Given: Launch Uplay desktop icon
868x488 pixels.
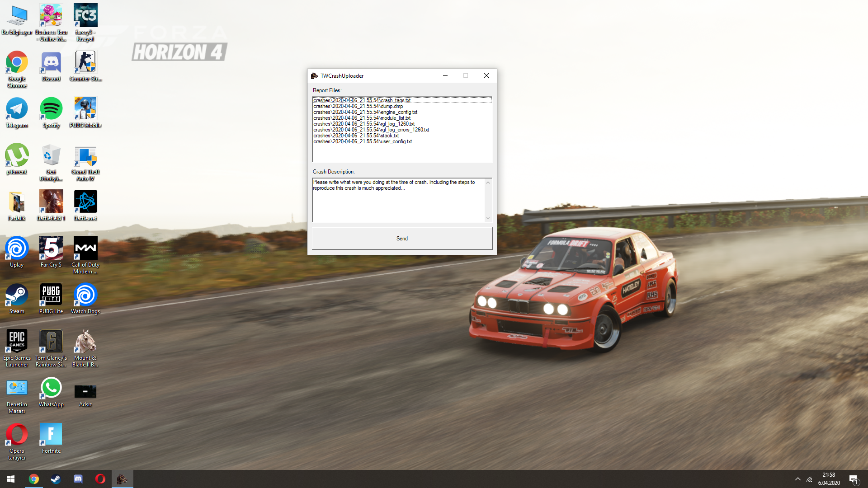Looking at the screenshot, I should [x=17, y=252].
